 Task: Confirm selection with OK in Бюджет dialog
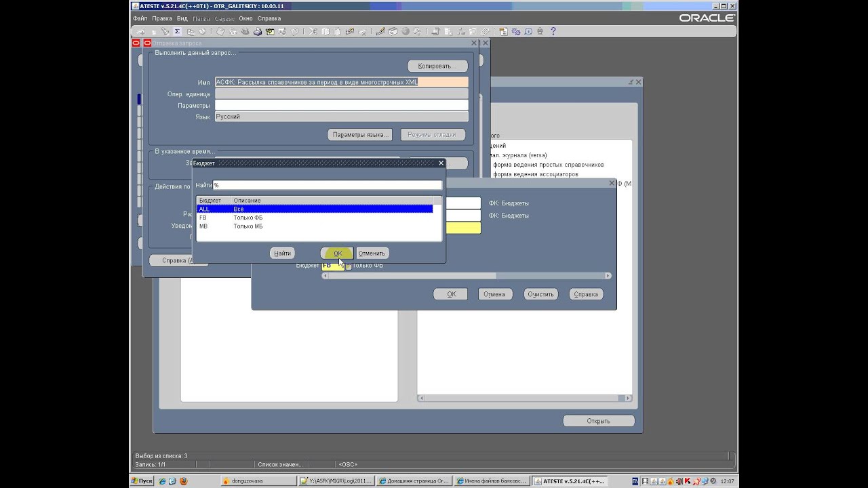[337, 253]
